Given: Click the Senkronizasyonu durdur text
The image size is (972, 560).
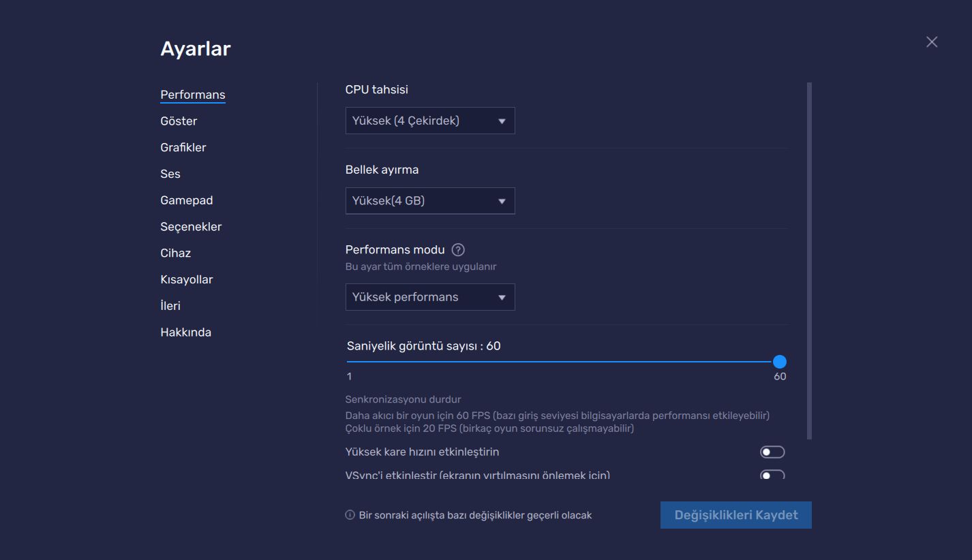Looking at the screenshot, I should click(404, 399).
